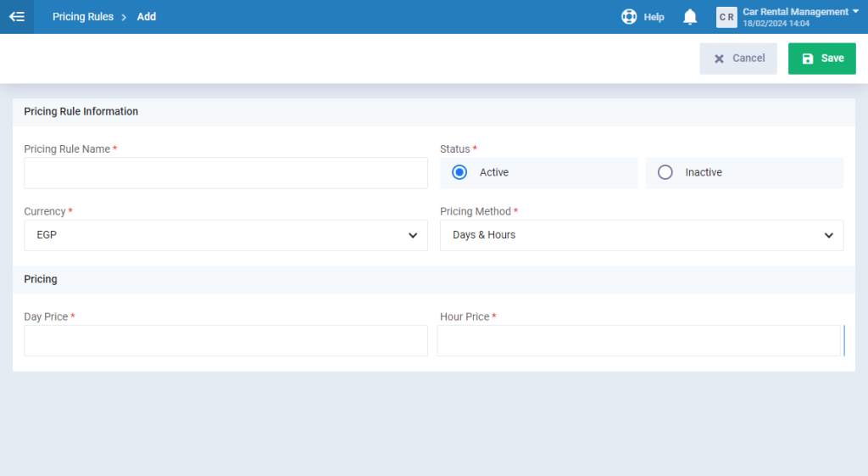Open the Pricing Method dropdown
This screenshot has height=476, width=868.
click(642, 235)
